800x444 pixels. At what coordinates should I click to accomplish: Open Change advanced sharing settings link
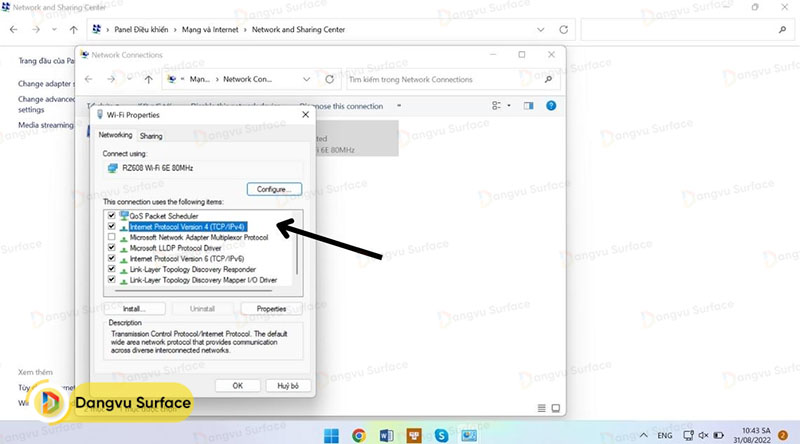(x=46, y=104)
